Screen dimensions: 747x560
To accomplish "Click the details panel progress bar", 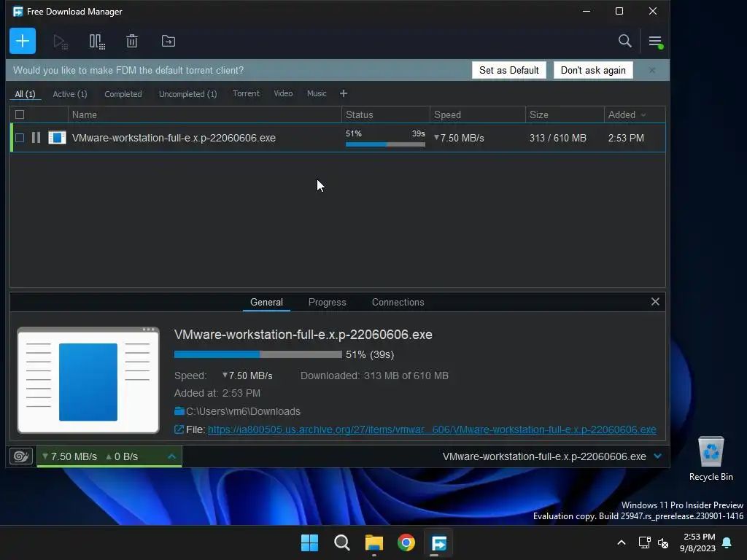I will 258,354.
